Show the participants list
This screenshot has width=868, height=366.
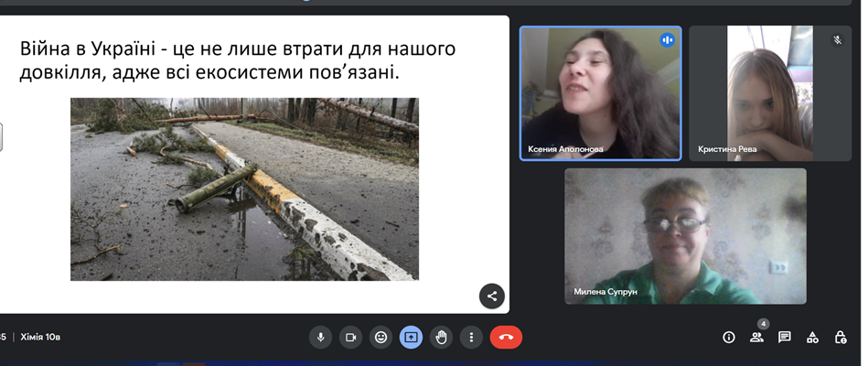coord(756,338)
